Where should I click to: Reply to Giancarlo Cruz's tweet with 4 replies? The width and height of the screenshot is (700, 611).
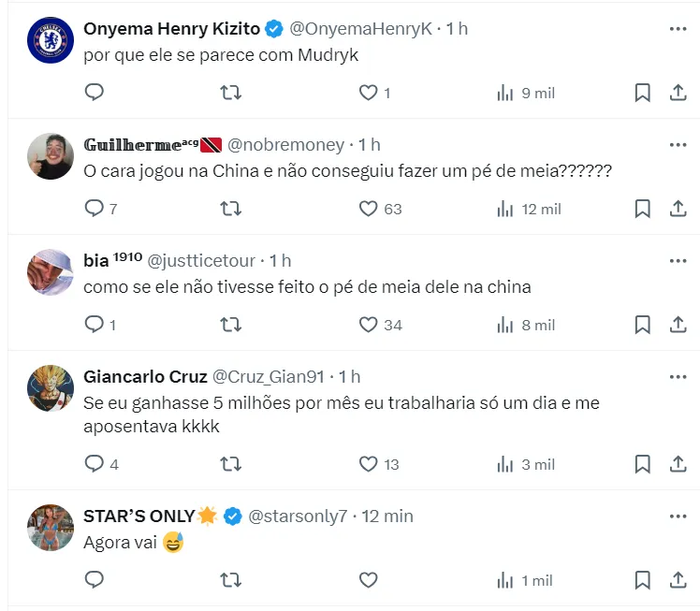coord(94,464)
